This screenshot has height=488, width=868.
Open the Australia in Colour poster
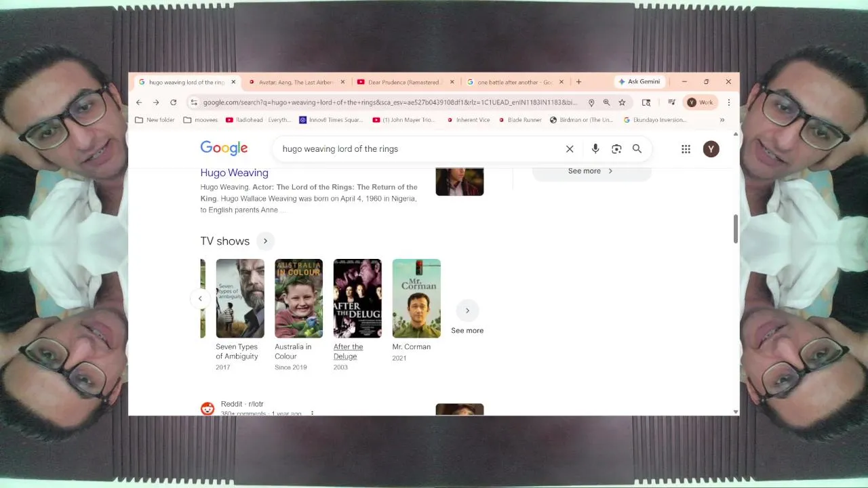(x=299, y=298)
